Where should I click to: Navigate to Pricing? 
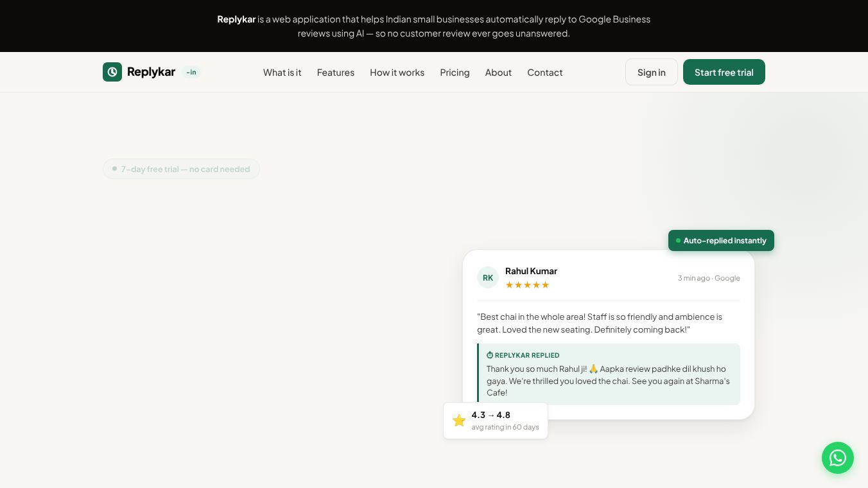click(x=455, y=73)
